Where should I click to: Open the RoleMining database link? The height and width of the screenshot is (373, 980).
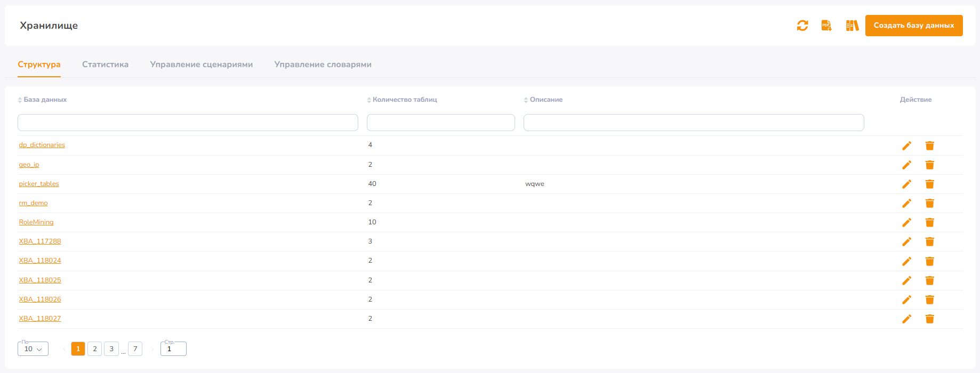[36, 222]
